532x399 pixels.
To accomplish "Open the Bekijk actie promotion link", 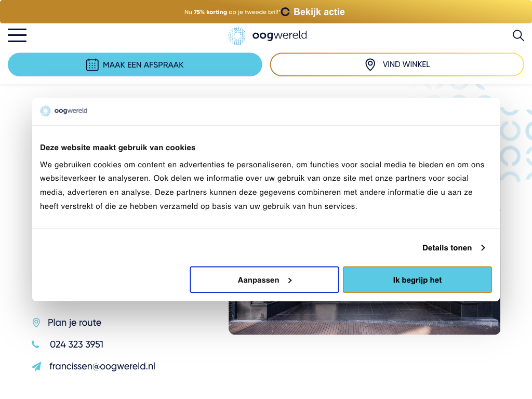I will click(318, 12).
